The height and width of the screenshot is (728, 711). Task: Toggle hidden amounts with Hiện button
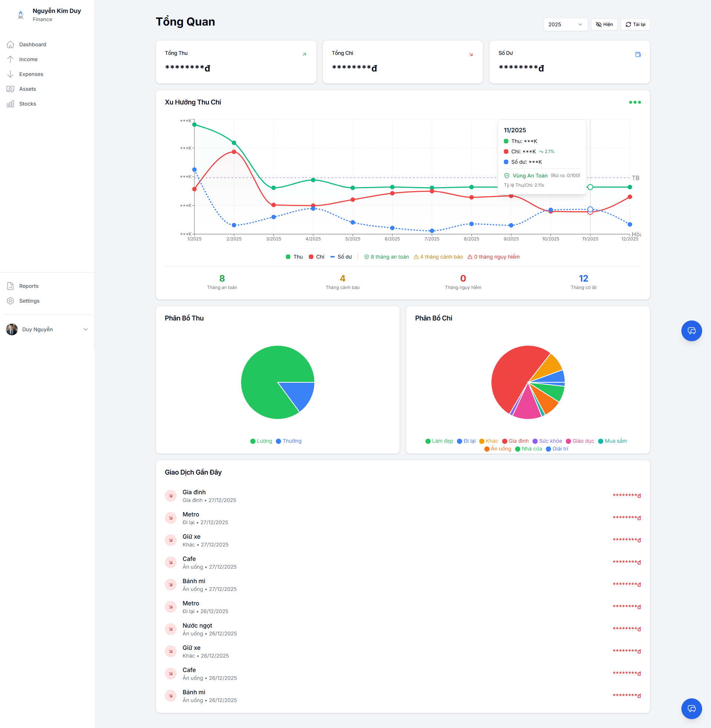tap(604, 24)
